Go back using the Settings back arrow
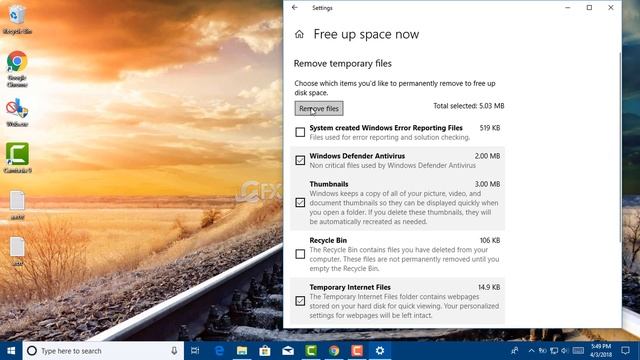640x360 pixels. [295, 7]
